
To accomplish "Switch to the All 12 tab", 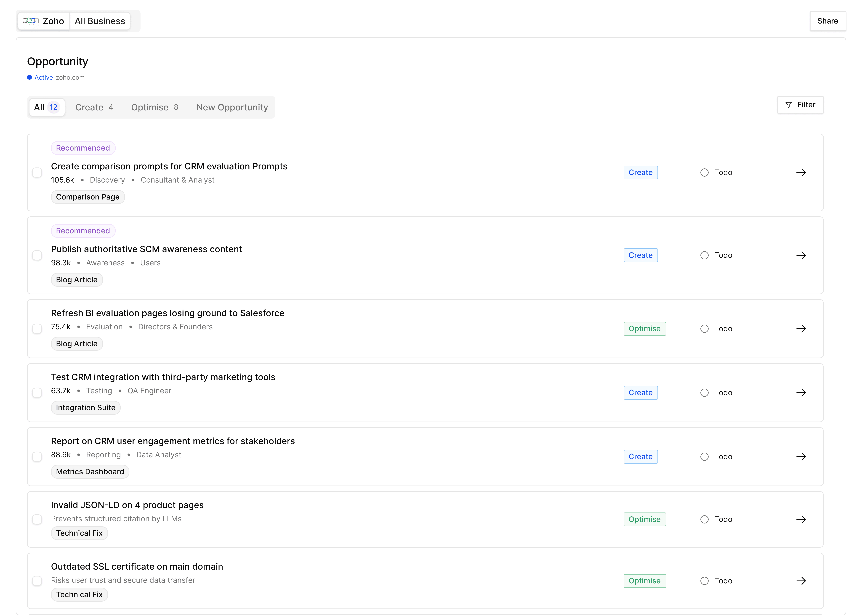I will pos(47,107).
